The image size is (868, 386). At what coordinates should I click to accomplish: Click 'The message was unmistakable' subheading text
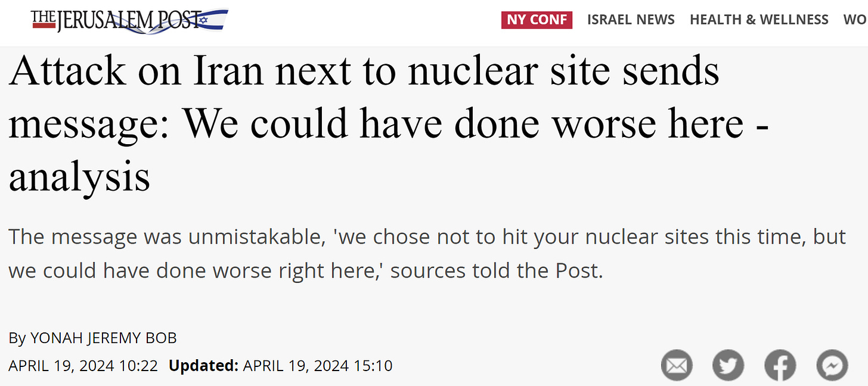click(x=161, y=237)
